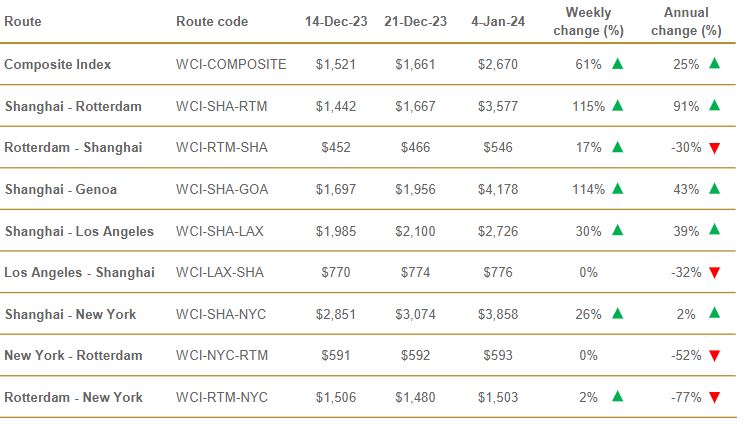Select the Shanghai - Rotterdam route name
The image size is (744, 433).
click(73, 106)
